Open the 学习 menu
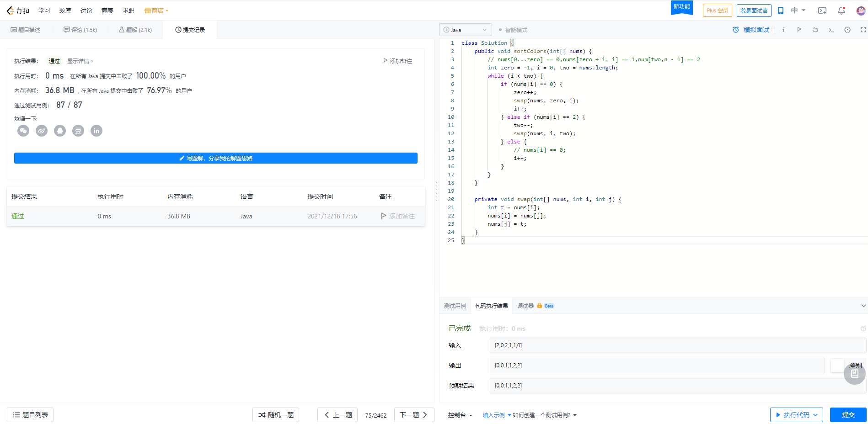868x424 pixels. click(44, 11)
